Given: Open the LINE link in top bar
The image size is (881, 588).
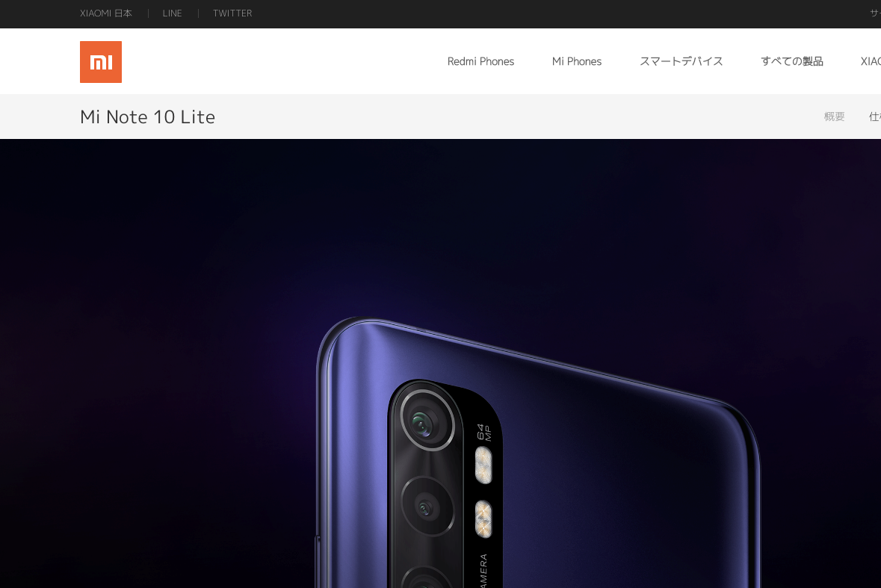Looking at the screenshot, I should pyautogui.click(x=172, y=13).
